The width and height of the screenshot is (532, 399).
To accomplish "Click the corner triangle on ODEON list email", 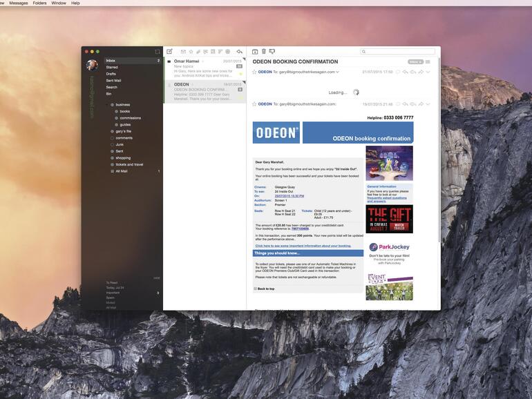I will (x=245, y=82).
